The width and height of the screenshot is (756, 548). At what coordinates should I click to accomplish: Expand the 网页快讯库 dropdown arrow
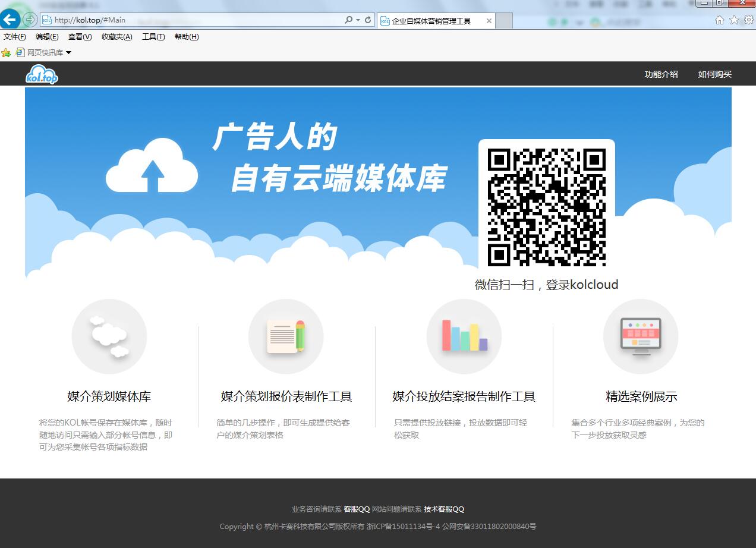68,53
